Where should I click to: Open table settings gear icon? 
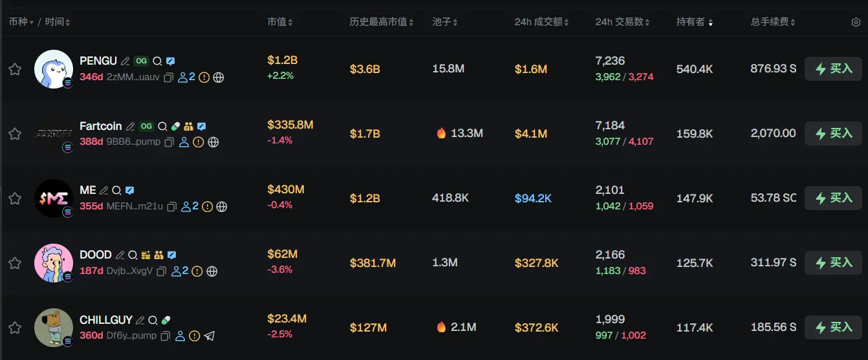856,22
